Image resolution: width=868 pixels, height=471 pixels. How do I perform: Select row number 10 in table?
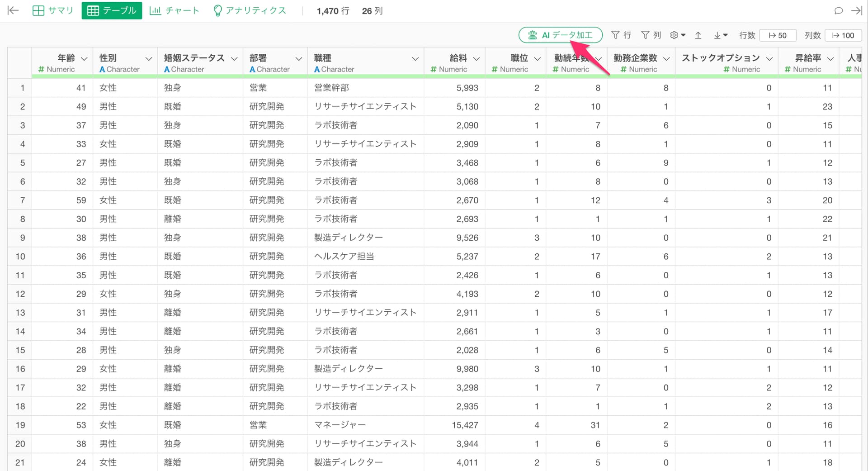point(20,257)
